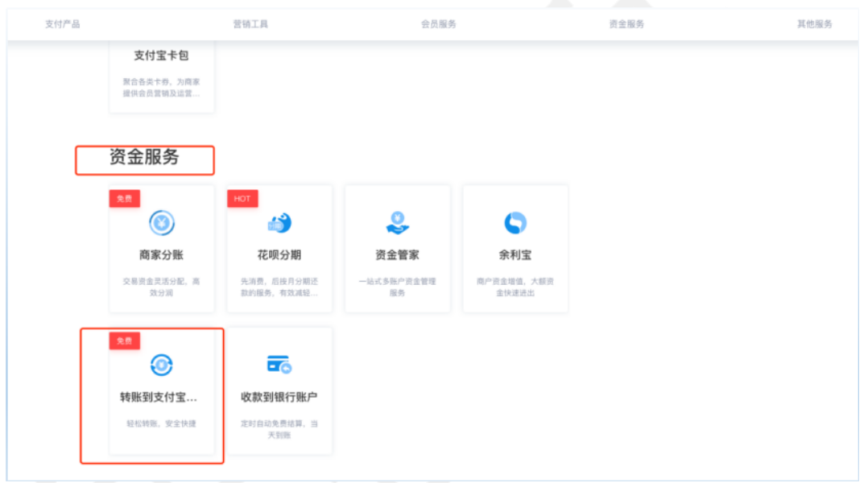Open the 支付宝卡包 card
The width and height of the screenshot is (868, 483).
pos(162,76)
